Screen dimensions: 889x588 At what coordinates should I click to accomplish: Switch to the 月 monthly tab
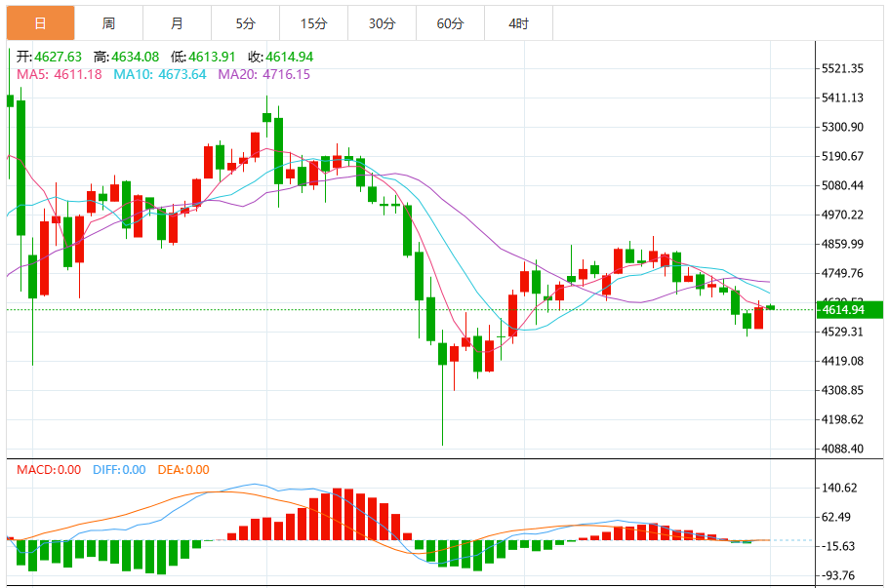[177, 23]
